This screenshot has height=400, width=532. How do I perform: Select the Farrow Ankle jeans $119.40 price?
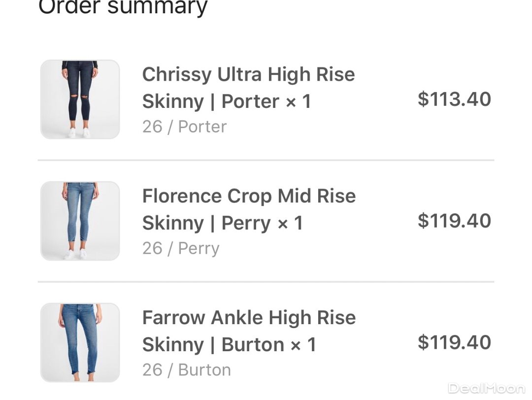[x=454, y=342]
